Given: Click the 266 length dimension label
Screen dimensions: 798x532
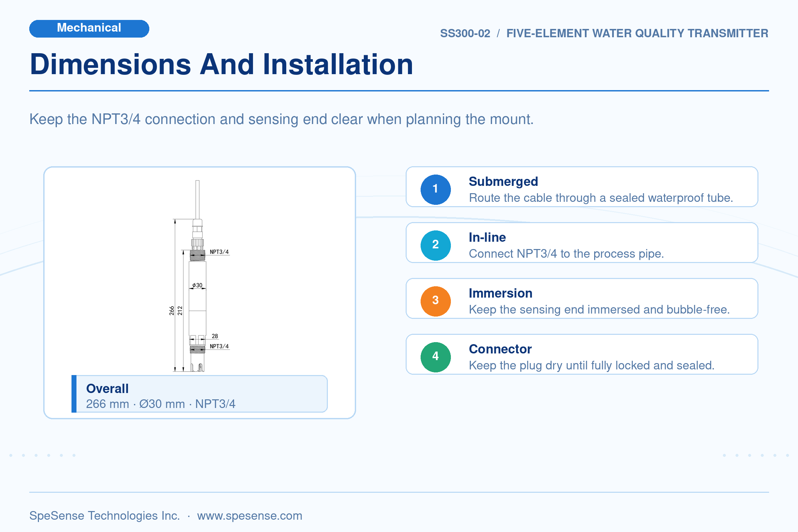Looking at the screenshot, I should [172, 311].
